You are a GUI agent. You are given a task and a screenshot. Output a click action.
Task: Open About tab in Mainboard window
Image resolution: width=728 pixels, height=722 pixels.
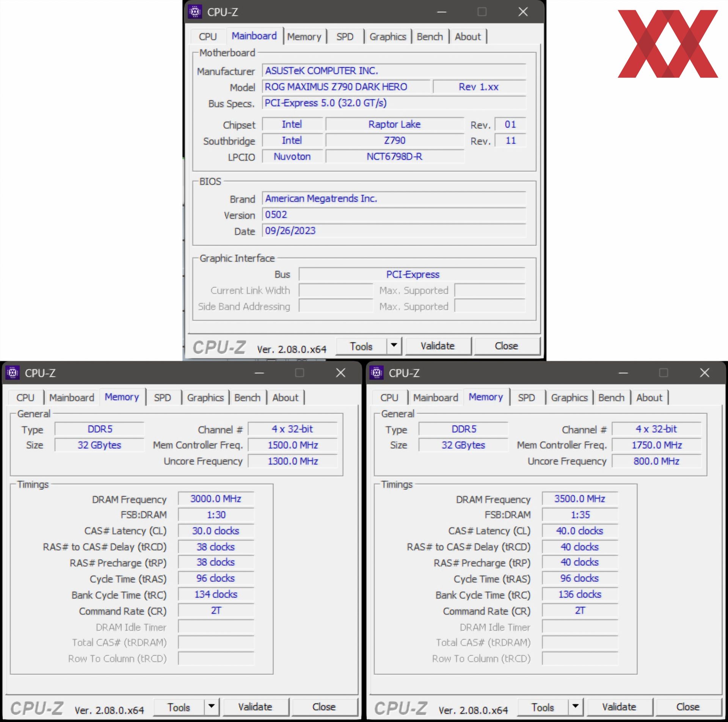(468, 37)
